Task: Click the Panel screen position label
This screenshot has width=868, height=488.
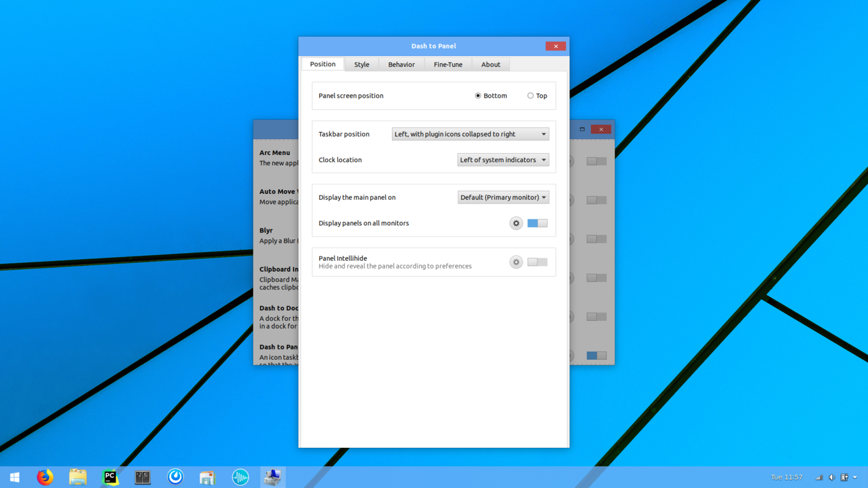Action: point(351,96)
